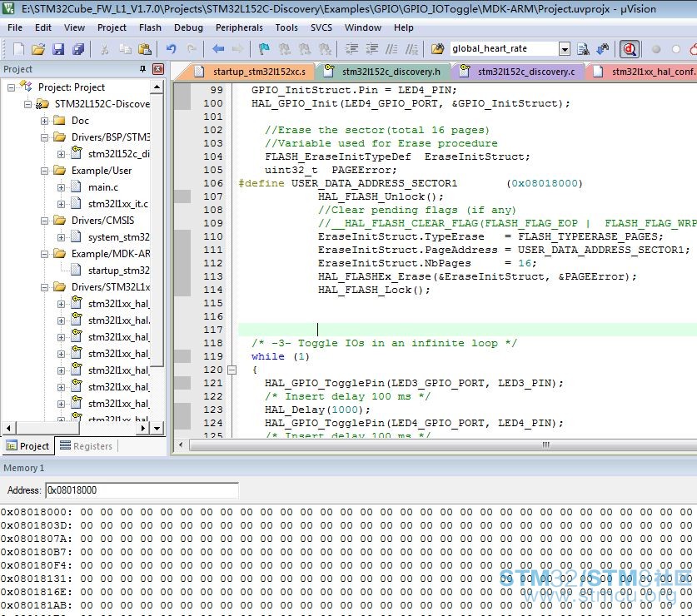Click the Save All icon
The width and height of the screenshot is (697, 616).
click(x=78, y=49)
